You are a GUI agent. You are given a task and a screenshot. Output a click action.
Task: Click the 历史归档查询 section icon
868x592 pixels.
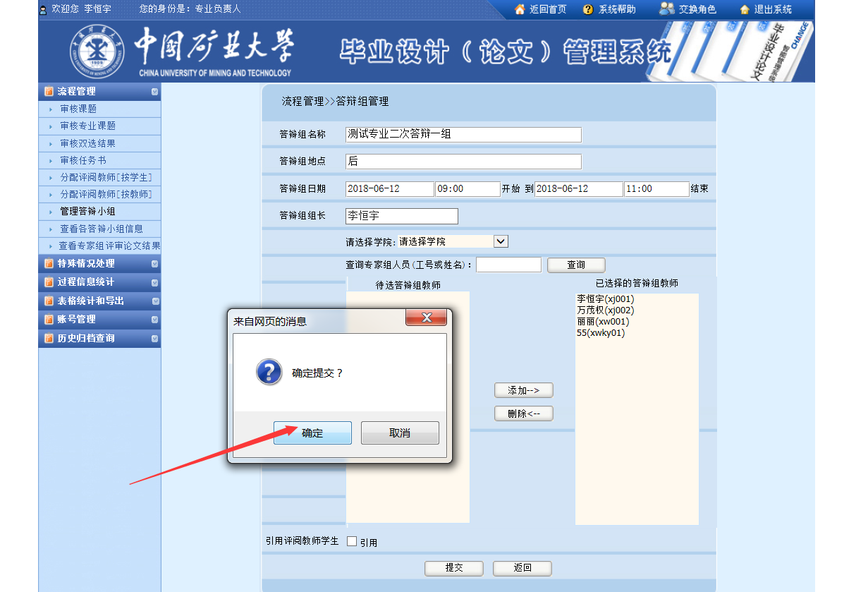(x=49, y=339)
